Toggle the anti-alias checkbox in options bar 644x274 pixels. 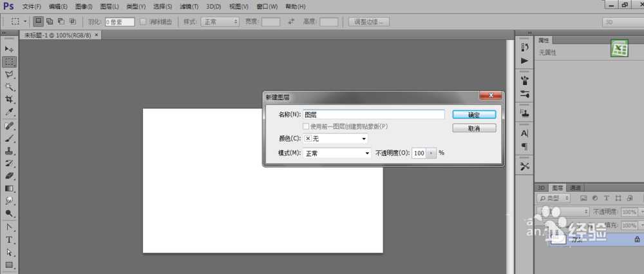(143, 21)
